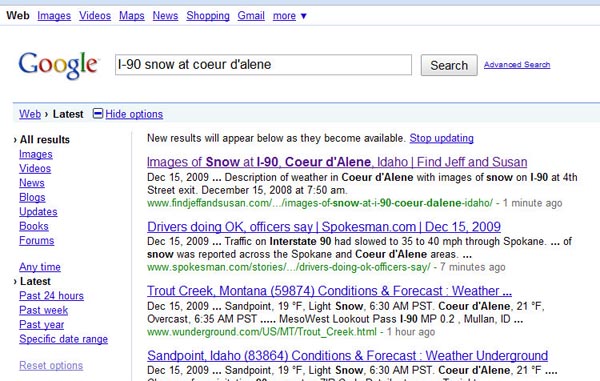Image resolution: width=600 pixels, height=381 pixels.
Task: Open Gmail from top navigation
Action: point(251,16)
